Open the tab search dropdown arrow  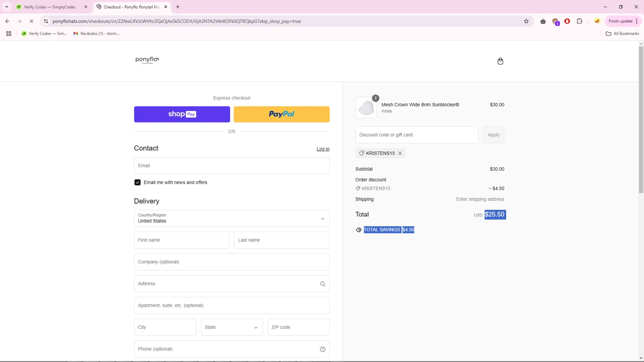click(x=6, y=7)
